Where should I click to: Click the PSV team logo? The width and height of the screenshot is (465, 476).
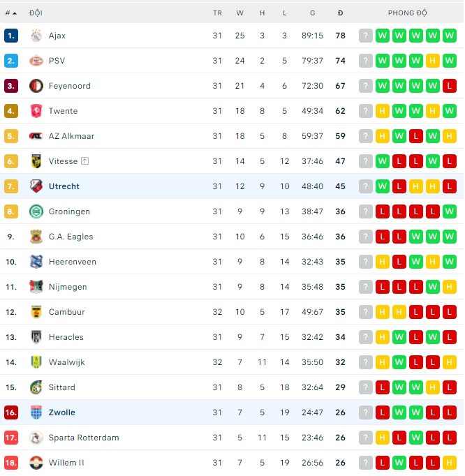pos(36,61)
